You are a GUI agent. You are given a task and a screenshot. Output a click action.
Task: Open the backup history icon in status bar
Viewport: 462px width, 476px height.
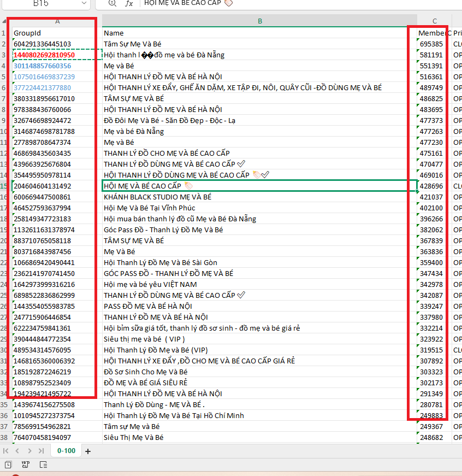click(9, 465)
